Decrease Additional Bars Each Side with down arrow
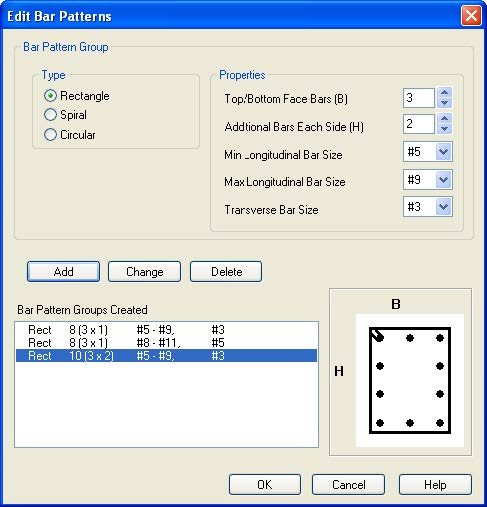Viewport: 487px width, 507px height. (444, 129)
